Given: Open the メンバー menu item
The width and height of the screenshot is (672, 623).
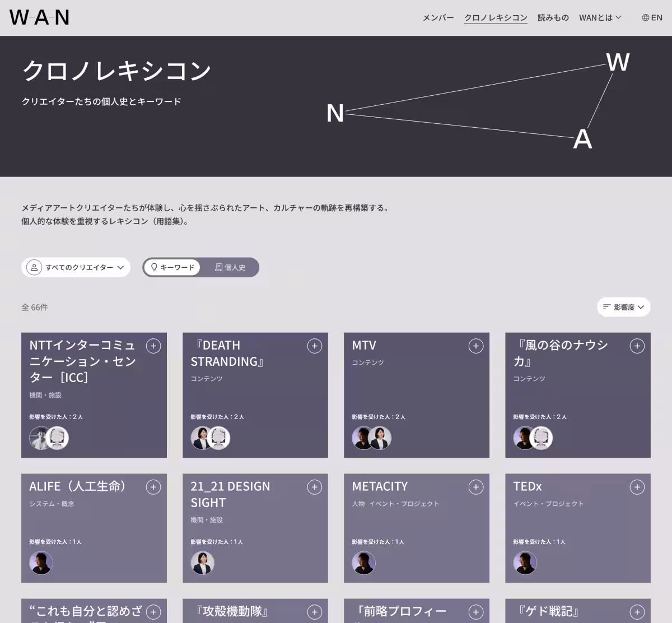Looking at the screenshot, I should pyautogui.click(x=438, y=17).
